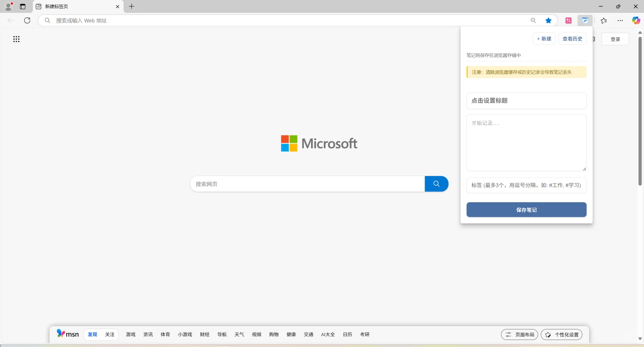644x347 pixels.
Task: Click the 查看历史 button
Action: click(x=572, y=39)
